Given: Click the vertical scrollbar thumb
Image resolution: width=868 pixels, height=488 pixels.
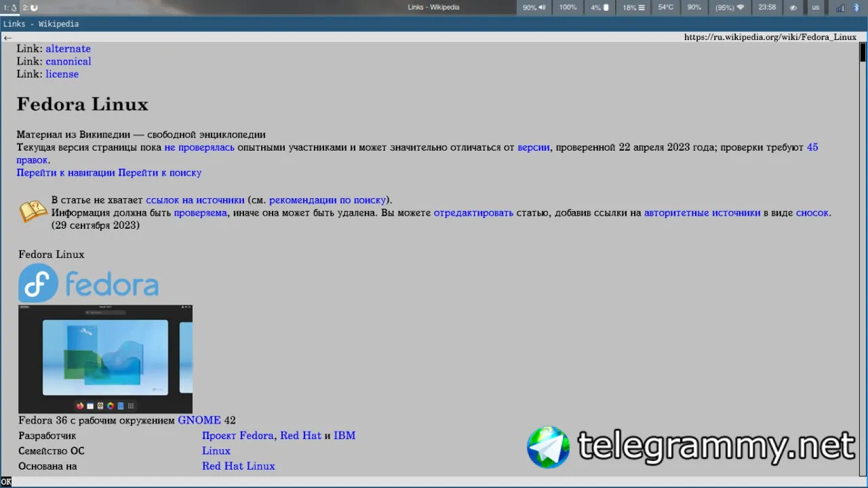Looking at the screenshot, I should coord(863,52).
